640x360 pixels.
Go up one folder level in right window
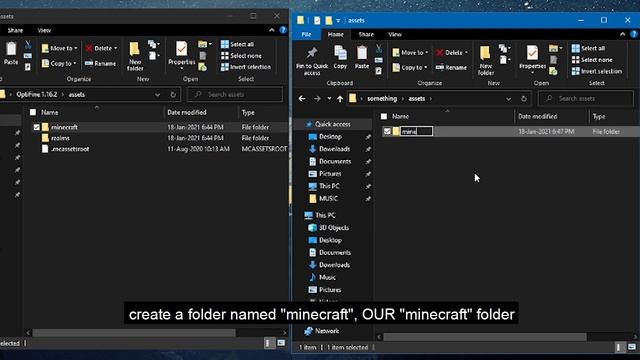[340, 98]
